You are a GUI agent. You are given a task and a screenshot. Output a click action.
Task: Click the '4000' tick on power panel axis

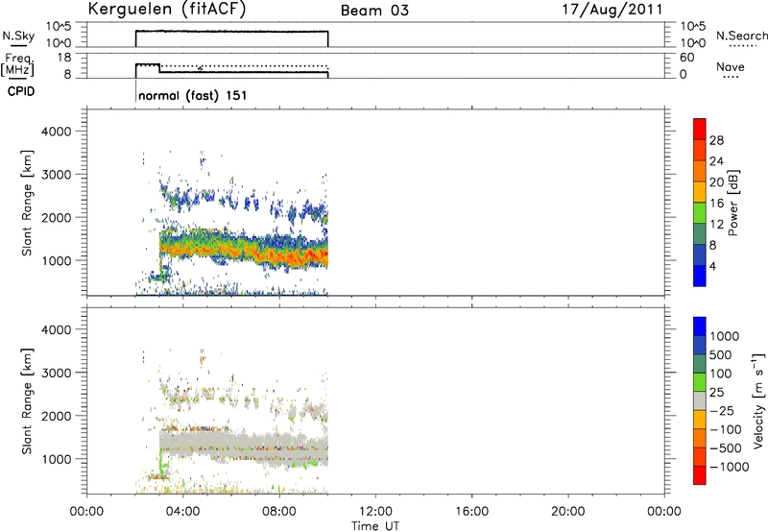click(56, 132)
